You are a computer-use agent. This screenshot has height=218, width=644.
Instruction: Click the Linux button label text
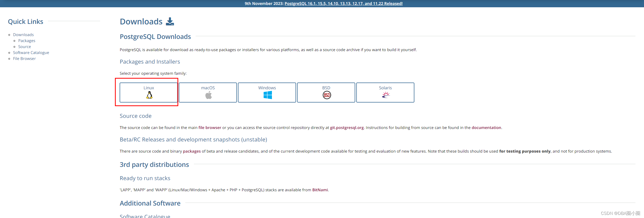coord(149,88)
